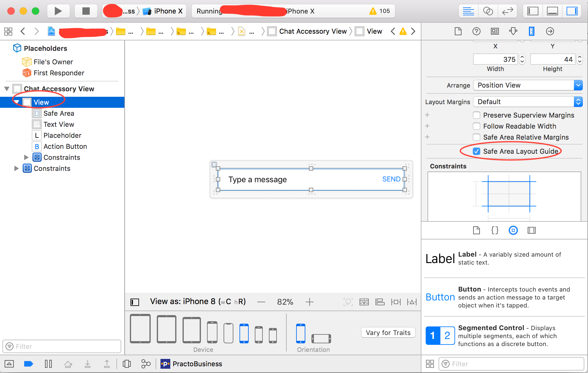The height and width of the screenshot is (373, 588).
Task: Increase Width using the stepper arrow
Action: tap(522, 57)
